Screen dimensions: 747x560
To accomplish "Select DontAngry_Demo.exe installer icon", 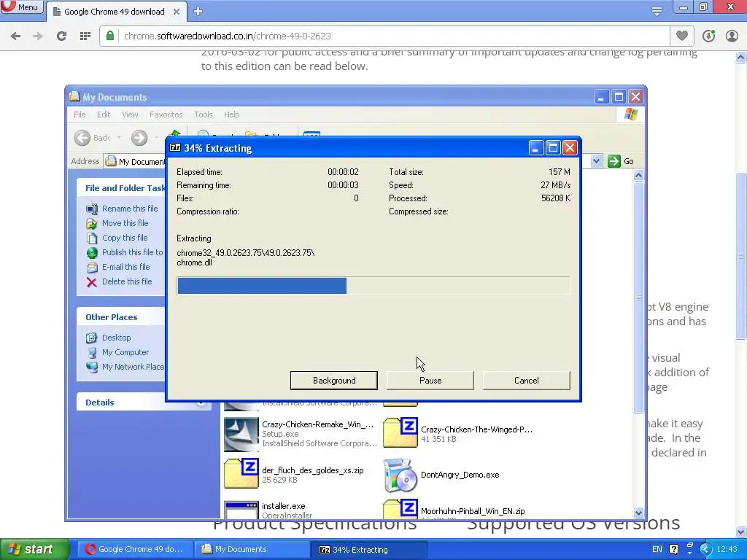I will [400, 475].
